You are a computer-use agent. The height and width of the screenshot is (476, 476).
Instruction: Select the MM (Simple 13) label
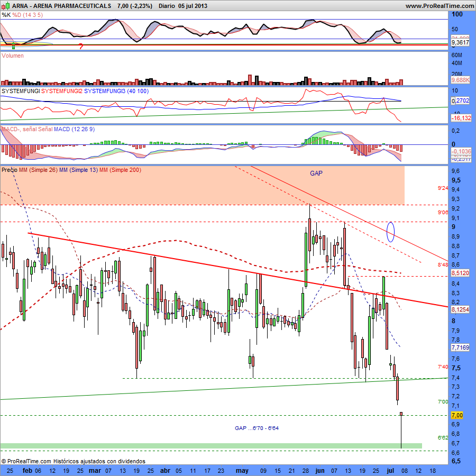(79, 170)
